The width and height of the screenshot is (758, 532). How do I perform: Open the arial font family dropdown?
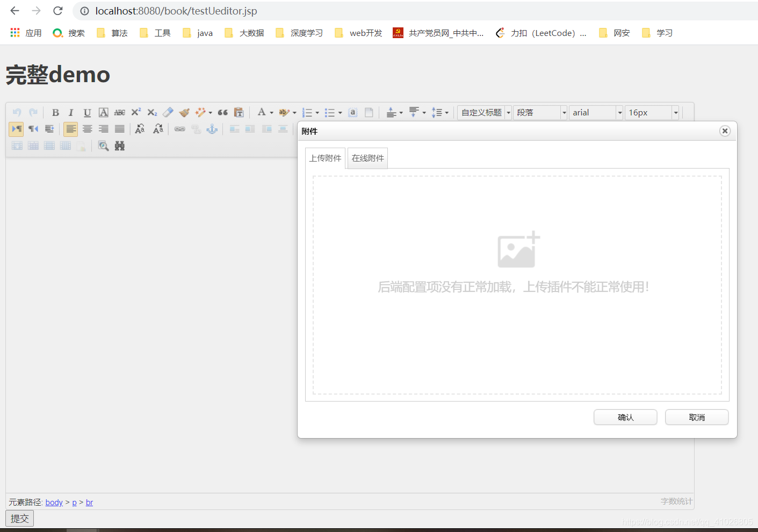(x=596, y=113)
